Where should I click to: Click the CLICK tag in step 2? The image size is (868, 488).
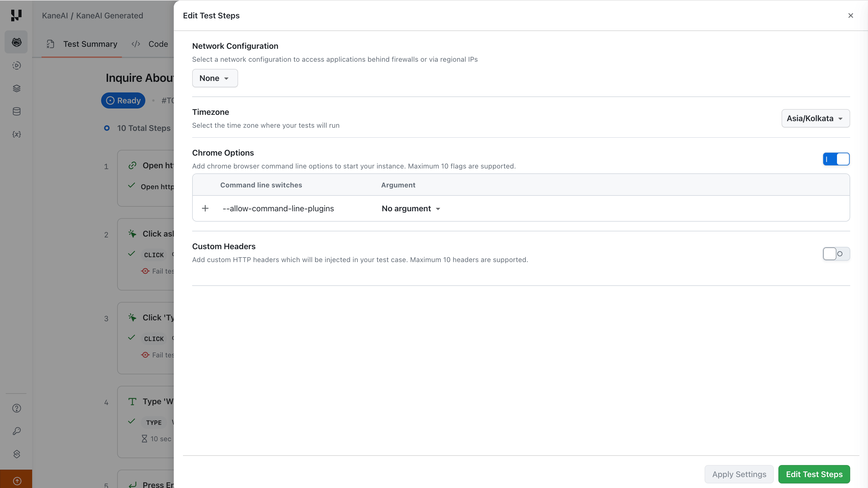(x=154, y=255)
